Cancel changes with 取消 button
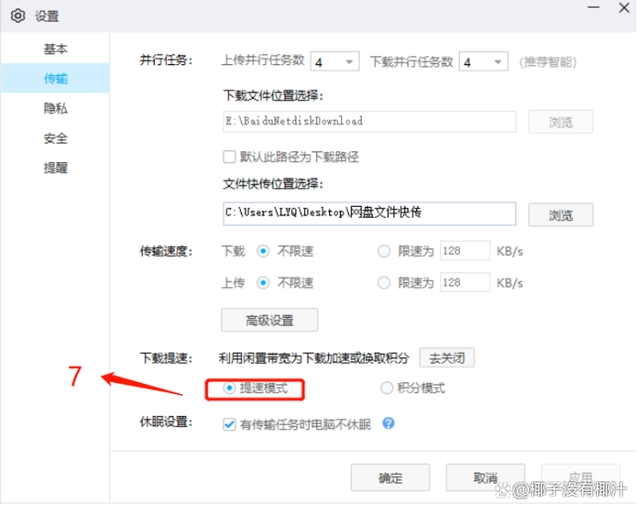640x512 pixels. (485, 477)
